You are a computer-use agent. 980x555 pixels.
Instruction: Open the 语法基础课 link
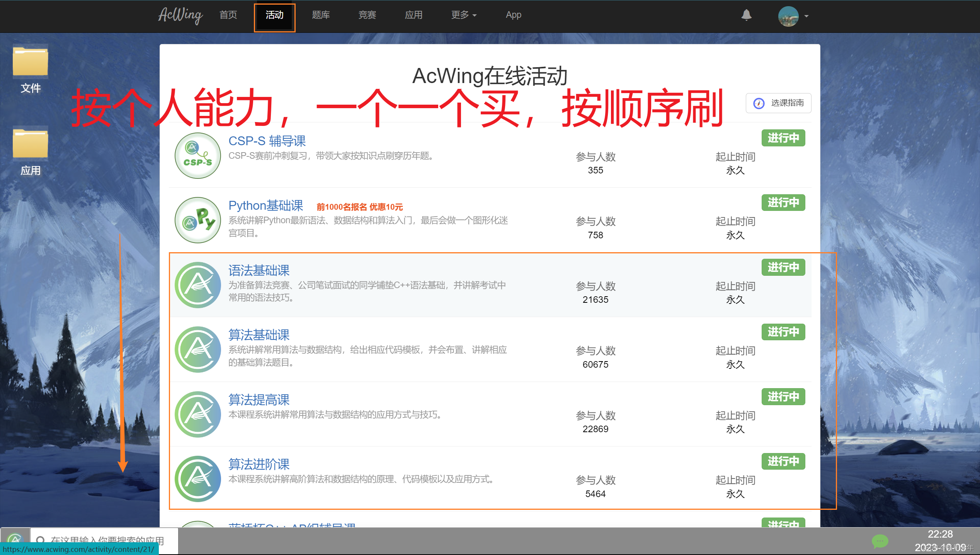pyautogui.click(x=259, y=270)
